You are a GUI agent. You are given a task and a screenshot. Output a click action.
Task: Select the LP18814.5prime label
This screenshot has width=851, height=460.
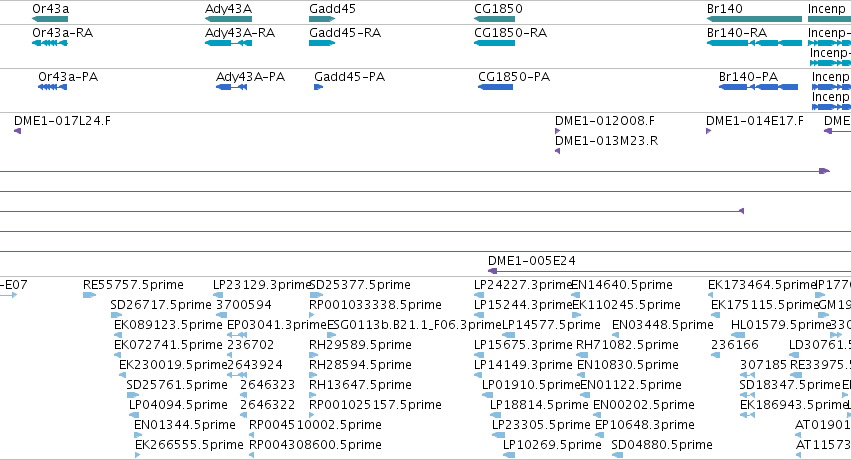point(539,405)
